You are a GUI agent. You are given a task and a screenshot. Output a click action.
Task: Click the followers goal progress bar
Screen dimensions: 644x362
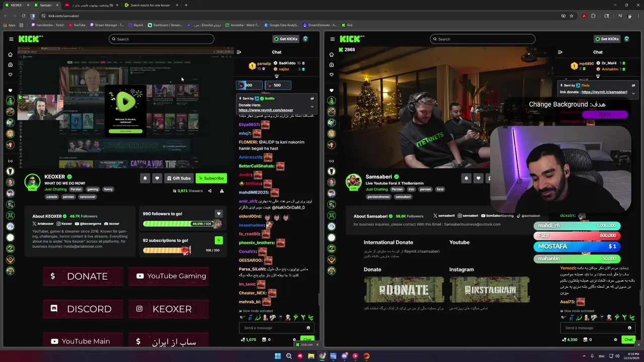point(183,224)
